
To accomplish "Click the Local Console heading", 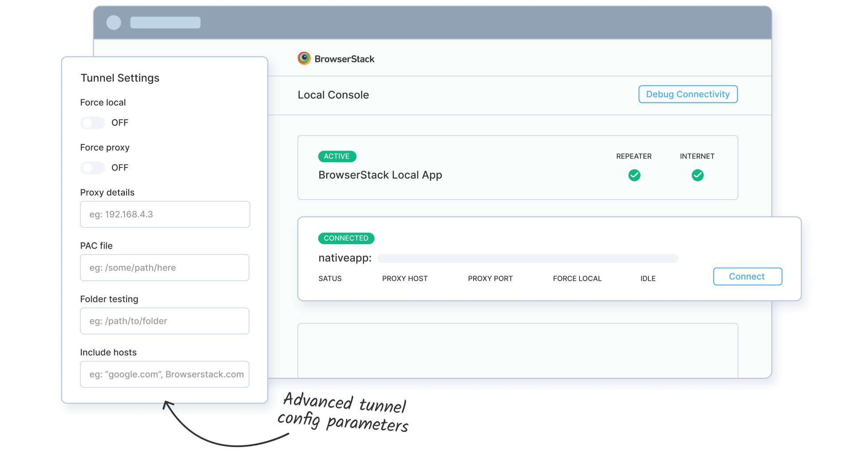I will (333, 95).
